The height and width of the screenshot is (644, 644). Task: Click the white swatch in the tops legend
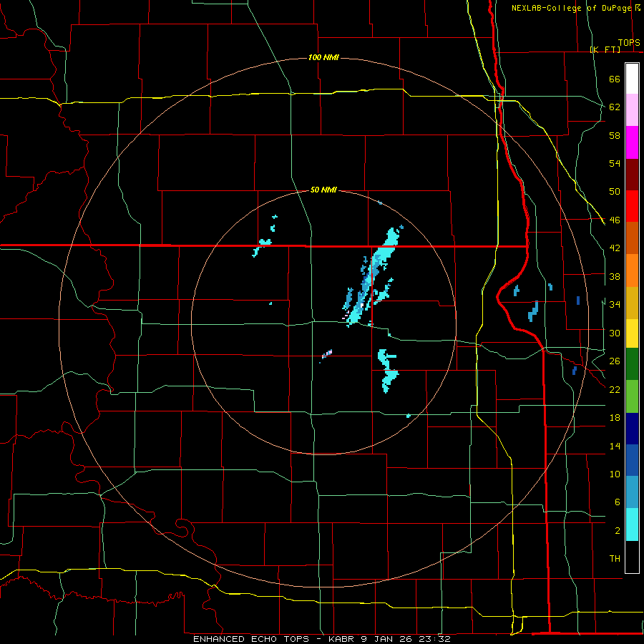(x=632, y=79)
